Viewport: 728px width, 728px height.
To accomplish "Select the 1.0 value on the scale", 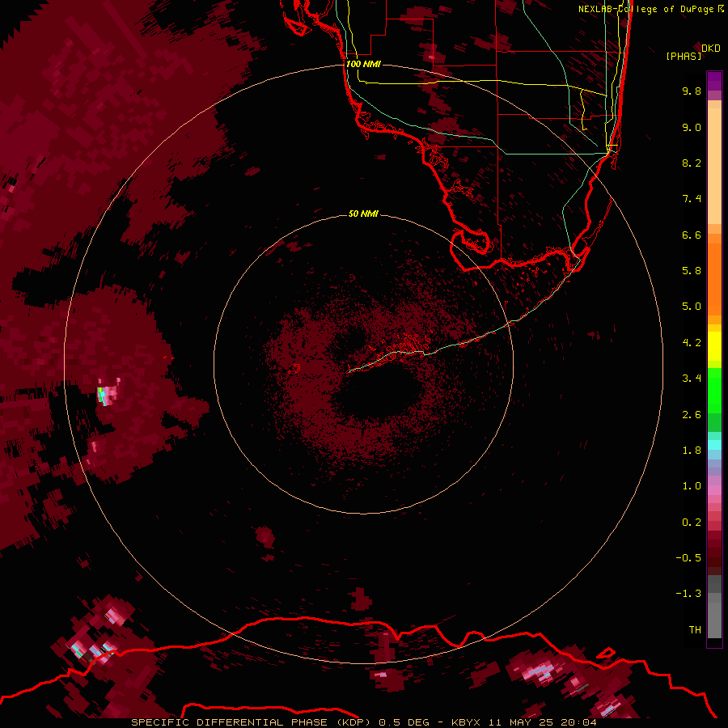I will click(692, 486).
